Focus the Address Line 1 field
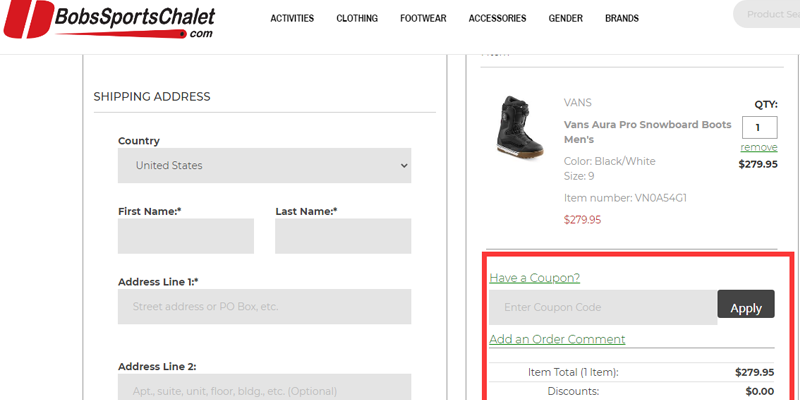This screenshot has height=400, width=800. [x=264, y=307]
